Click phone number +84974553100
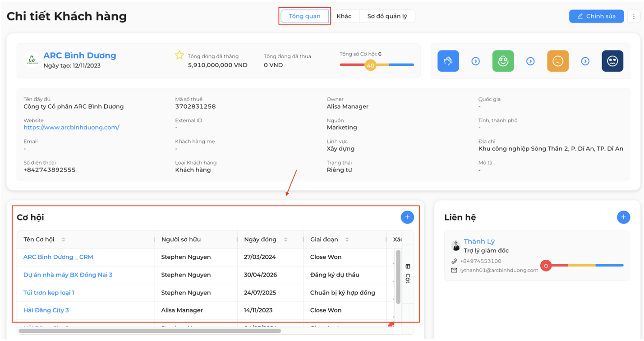 [481, 261]
